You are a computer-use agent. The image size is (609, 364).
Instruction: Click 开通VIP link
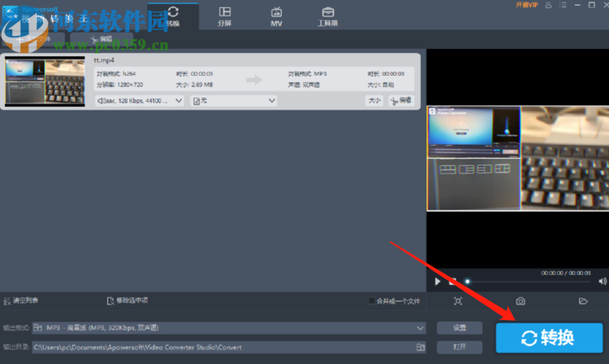pyautogui.click(x=527, y=5)
